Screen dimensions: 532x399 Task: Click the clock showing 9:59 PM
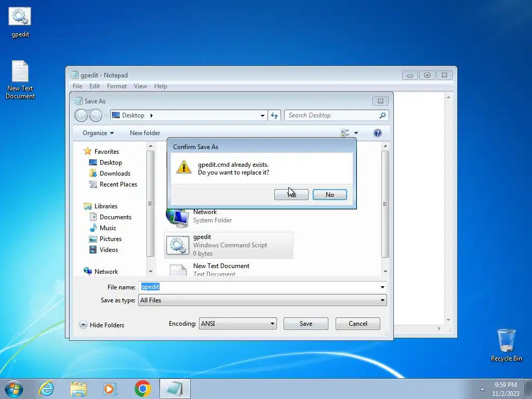pyautogui.click(x=506, y=389)
